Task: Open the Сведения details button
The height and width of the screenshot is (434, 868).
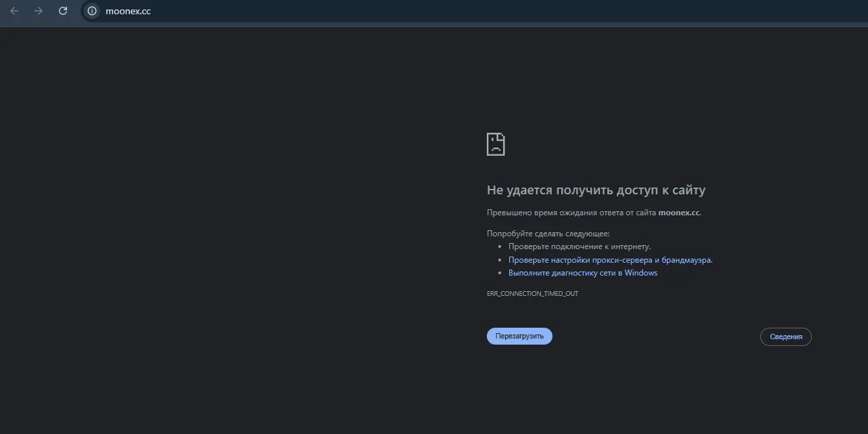Action: click(786, 337)
